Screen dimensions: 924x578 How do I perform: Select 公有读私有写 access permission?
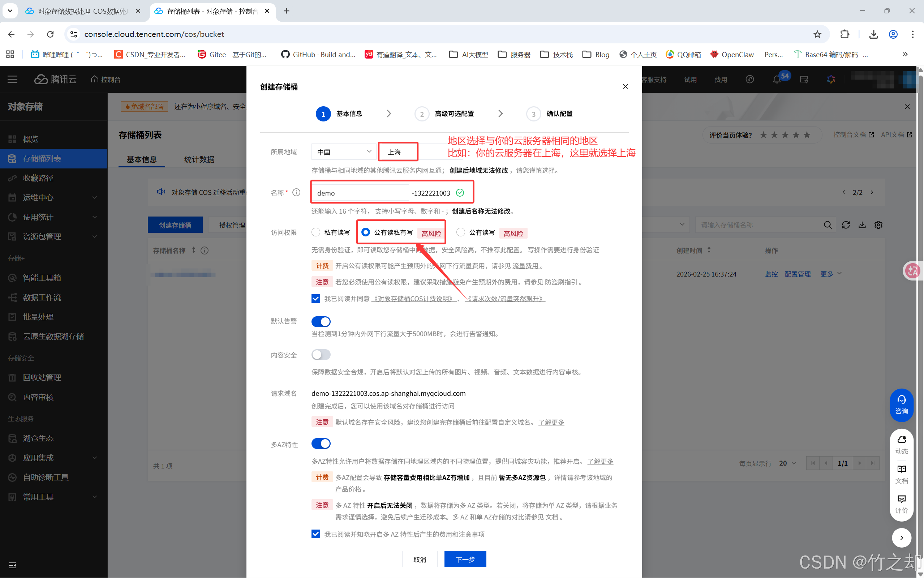point(366,232)
